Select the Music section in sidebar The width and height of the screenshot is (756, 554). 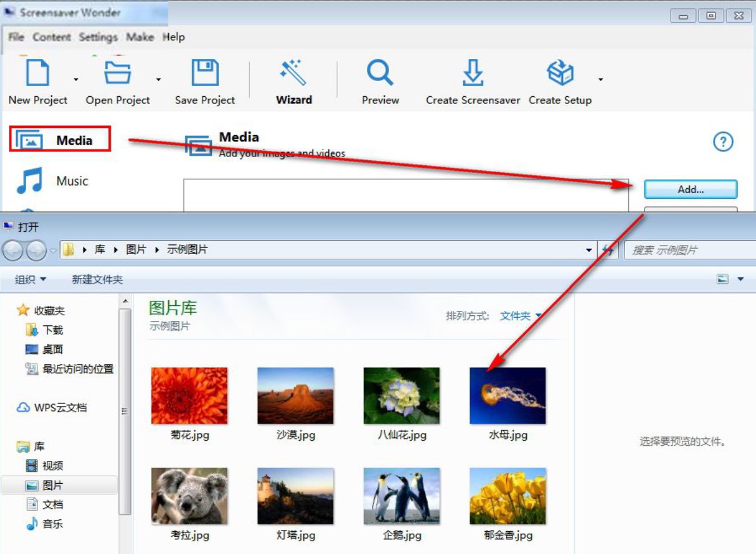(x=52, y=181)
